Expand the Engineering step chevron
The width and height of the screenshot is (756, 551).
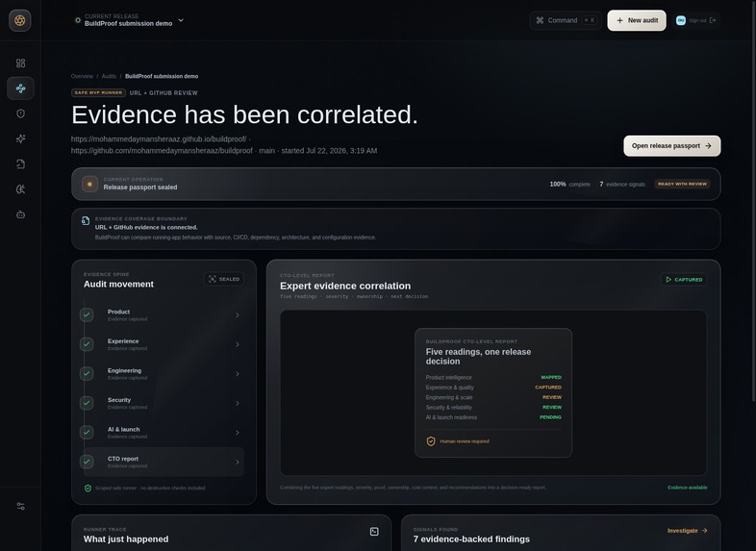pos(238,374)
